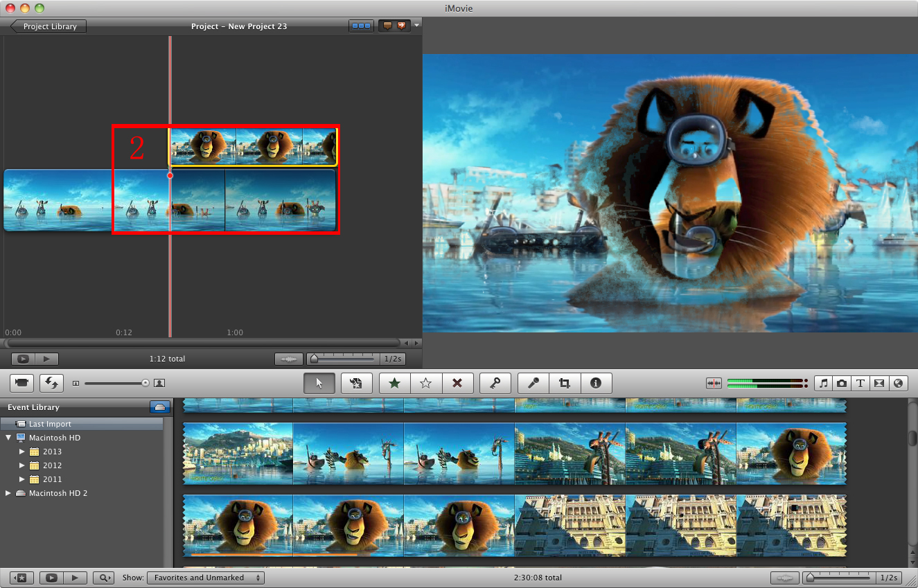
Task: Open the camera import window
Action: [21, 382]
